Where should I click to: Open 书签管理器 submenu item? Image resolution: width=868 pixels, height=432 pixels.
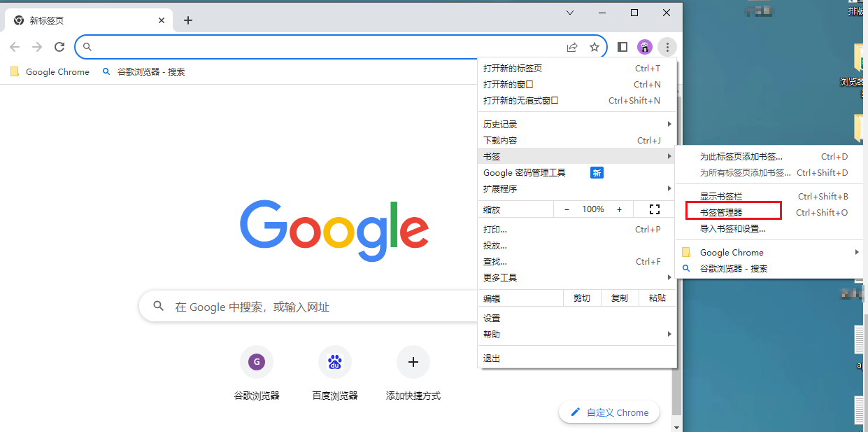tap(769, 212)
